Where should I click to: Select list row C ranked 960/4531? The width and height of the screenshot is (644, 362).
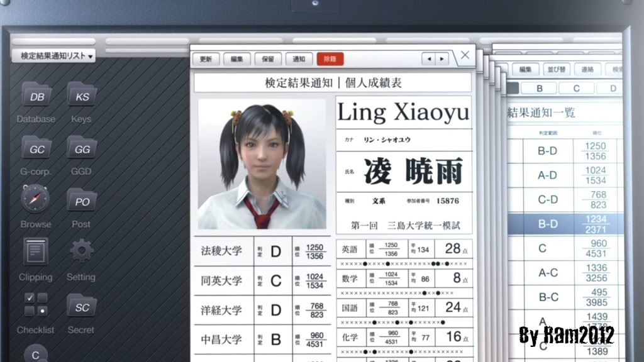point(565,248)
